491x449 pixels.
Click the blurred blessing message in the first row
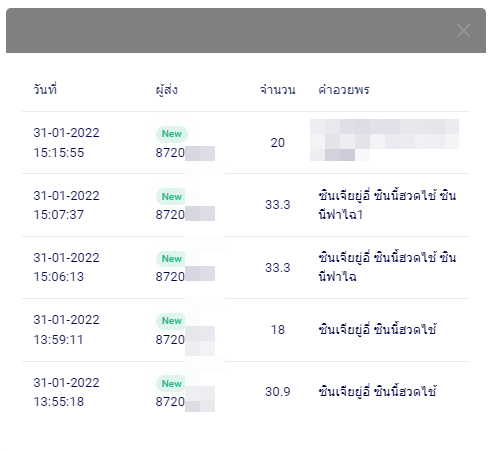tap(384, 140)
